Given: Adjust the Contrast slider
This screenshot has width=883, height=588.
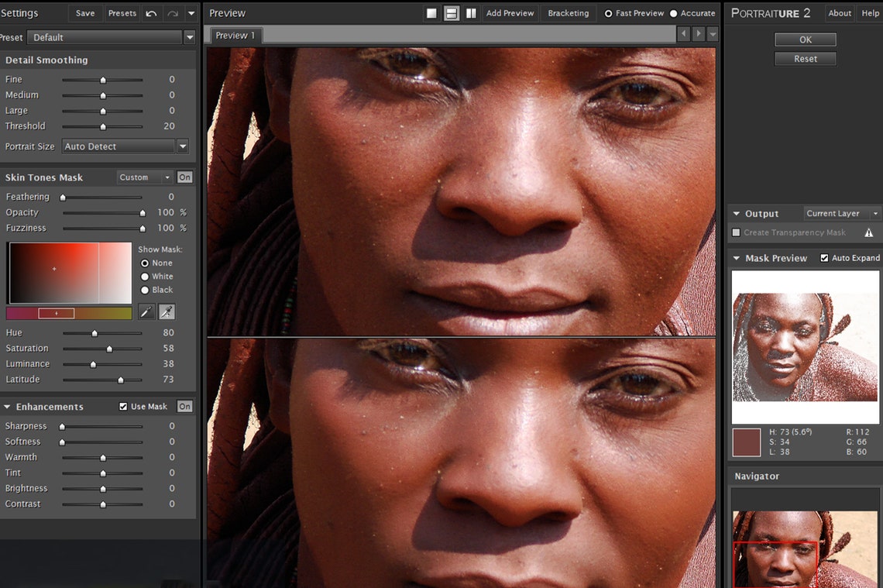Looking at the screenshot, I should (x=102, y=504).
